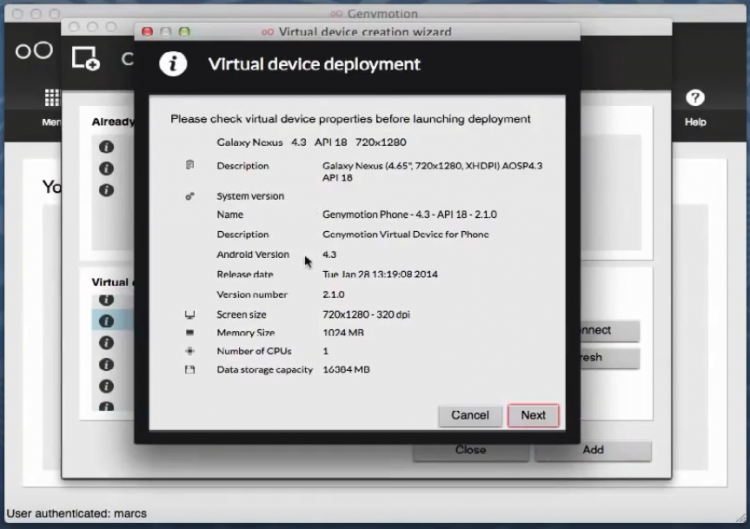
Task: Click the partially hidden Connect button
Action: point(610,331)
